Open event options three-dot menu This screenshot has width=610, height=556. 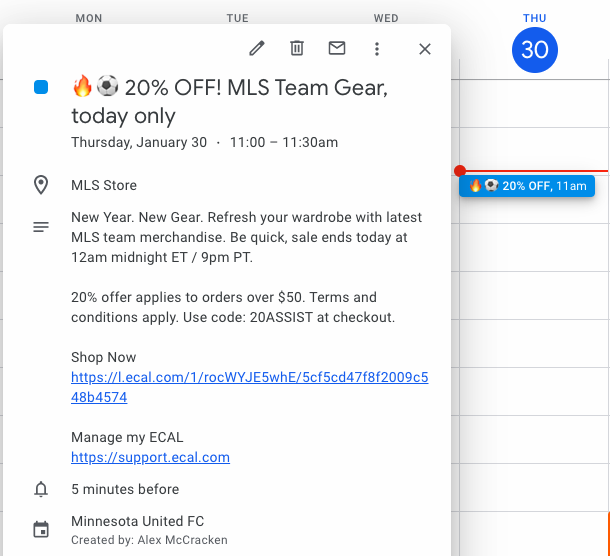point(377,49)
